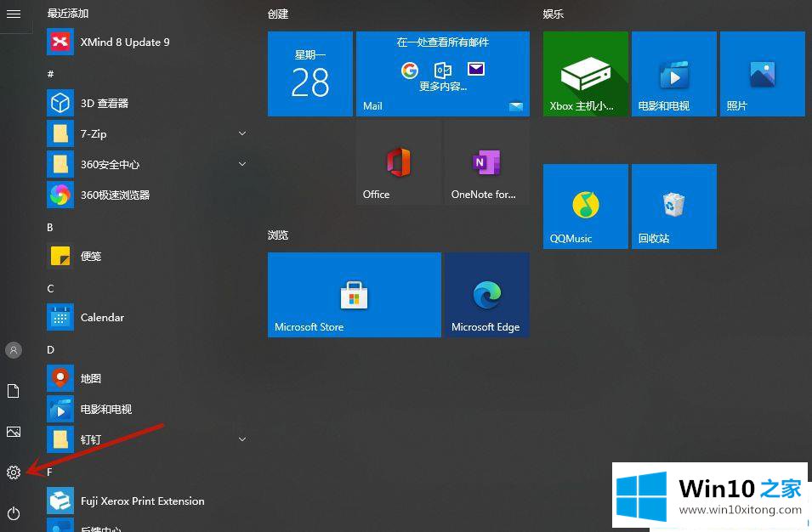This screenshot has width=812, height=532.
Task: Launch the Xbox 主机小帮手 tile
Action: [x=586, y=74]
